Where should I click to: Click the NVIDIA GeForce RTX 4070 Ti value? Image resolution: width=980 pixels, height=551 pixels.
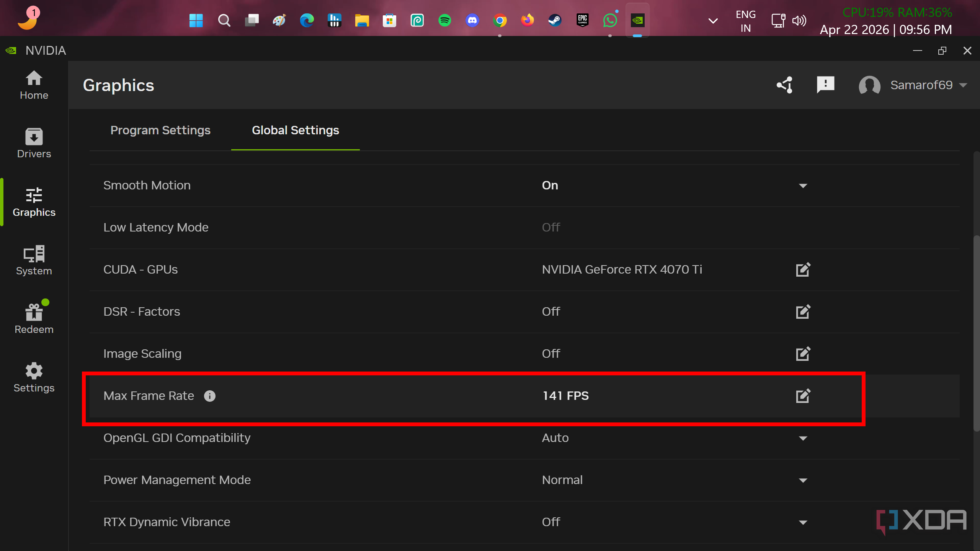[x=622, y=270]
